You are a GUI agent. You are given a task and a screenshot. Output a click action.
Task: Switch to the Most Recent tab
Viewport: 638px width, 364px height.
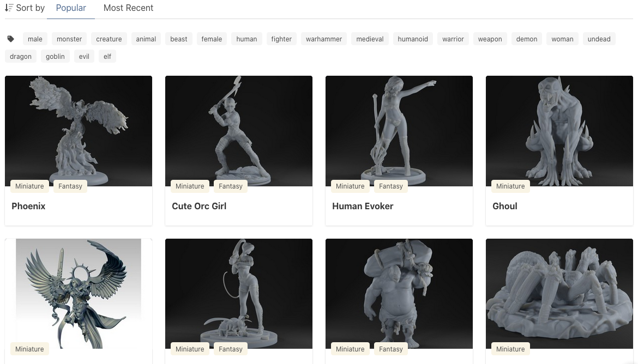[128, 8]
